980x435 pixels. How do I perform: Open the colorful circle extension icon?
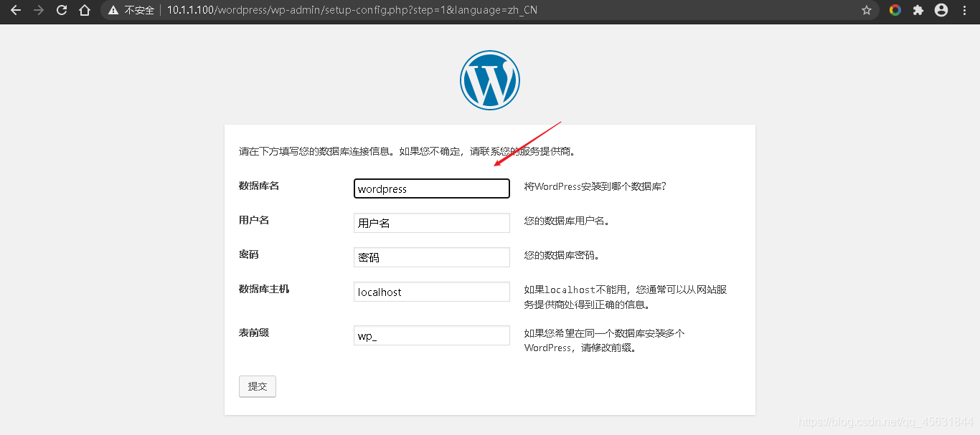pos(895,10)
